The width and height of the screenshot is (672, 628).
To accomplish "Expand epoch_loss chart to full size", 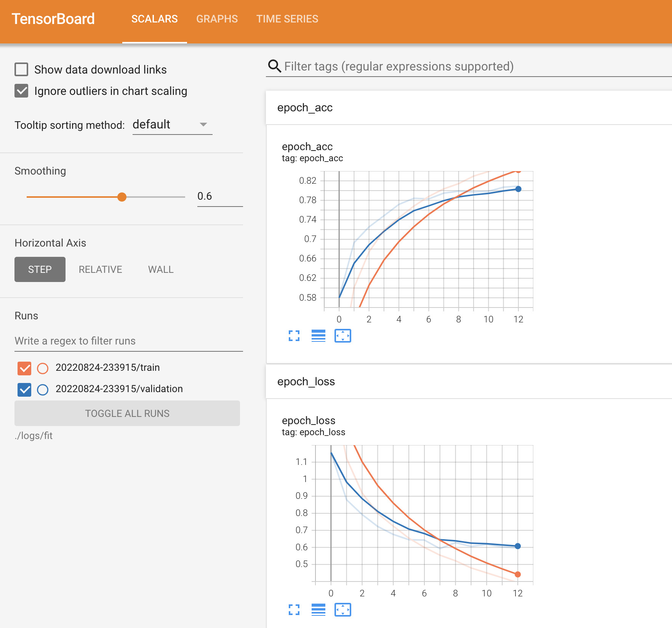I will [x=294, y=610].
